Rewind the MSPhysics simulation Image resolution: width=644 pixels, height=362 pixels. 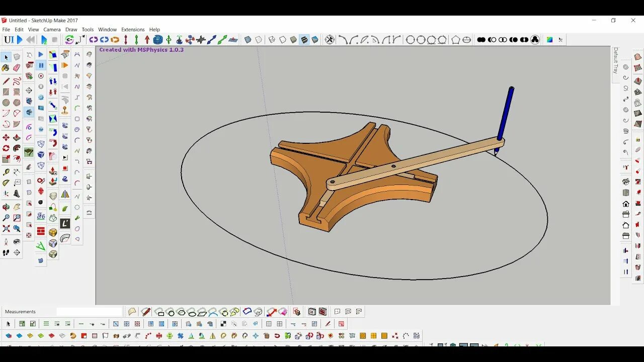[31, 40]
